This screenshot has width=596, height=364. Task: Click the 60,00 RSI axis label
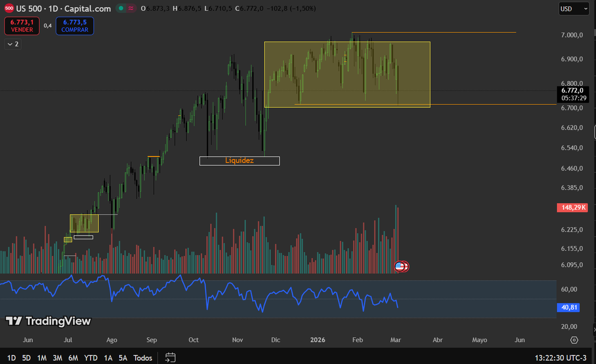[569, 289]
